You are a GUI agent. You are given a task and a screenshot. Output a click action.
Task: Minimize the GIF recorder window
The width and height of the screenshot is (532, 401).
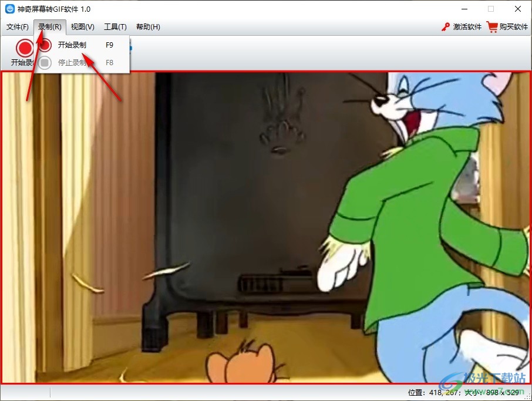click(464, 9)
